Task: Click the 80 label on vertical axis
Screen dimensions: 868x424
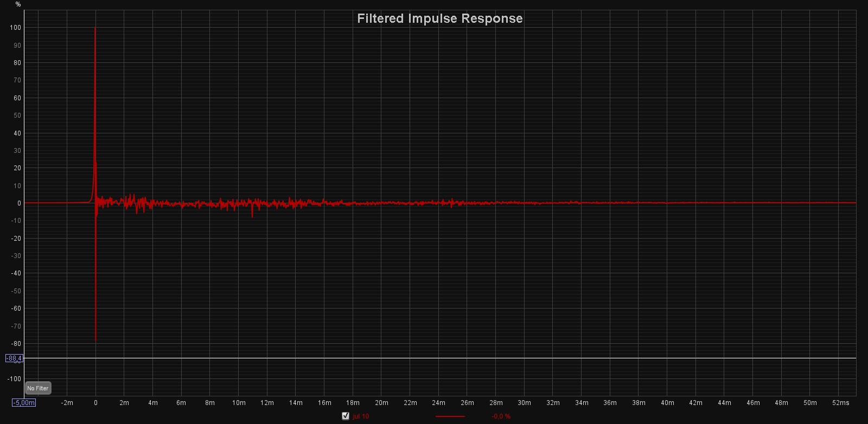Action: point(17,63)
